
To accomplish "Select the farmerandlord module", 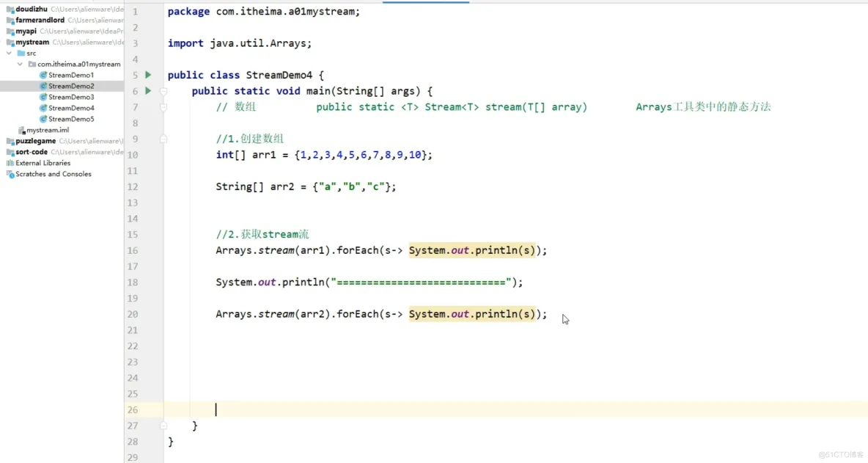I will coord(40,20).
